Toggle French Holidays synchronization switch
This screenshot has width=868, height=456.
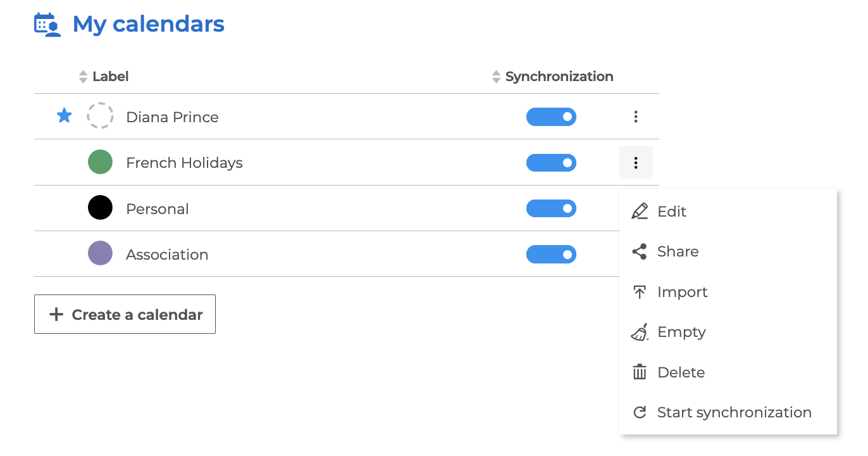pyautogui.click(x=551, y=163)
